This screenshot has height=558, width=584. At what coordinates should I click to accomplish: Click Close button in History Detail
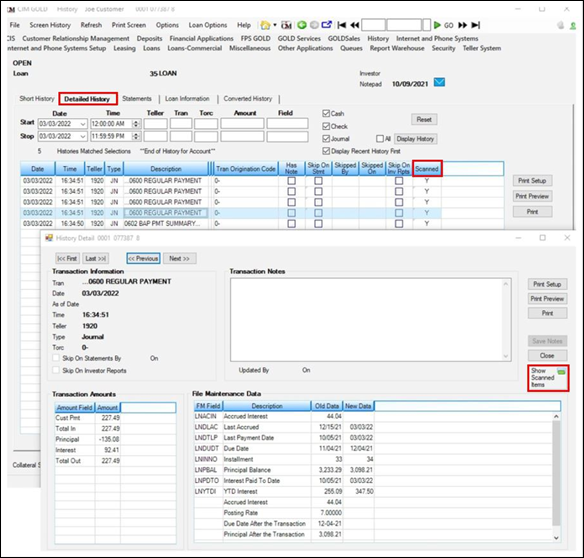[547, 355]
